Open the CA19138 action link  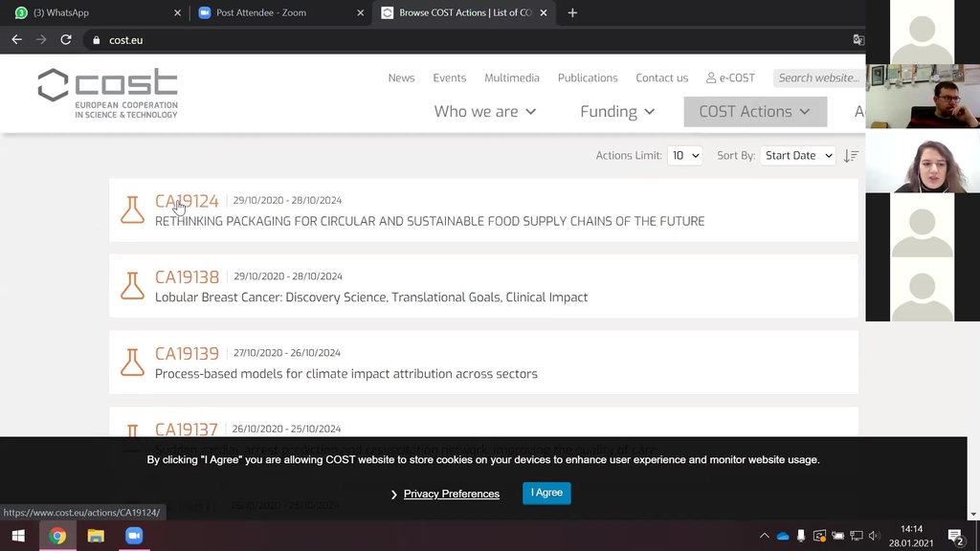[187, 277]
